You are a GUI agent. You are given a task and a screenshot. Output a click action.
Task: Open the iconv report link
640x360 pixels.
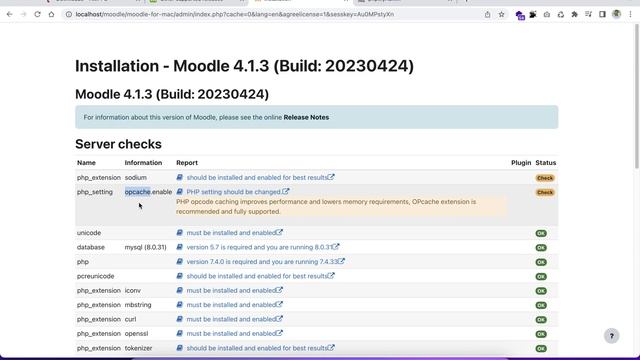coord(234,291)
